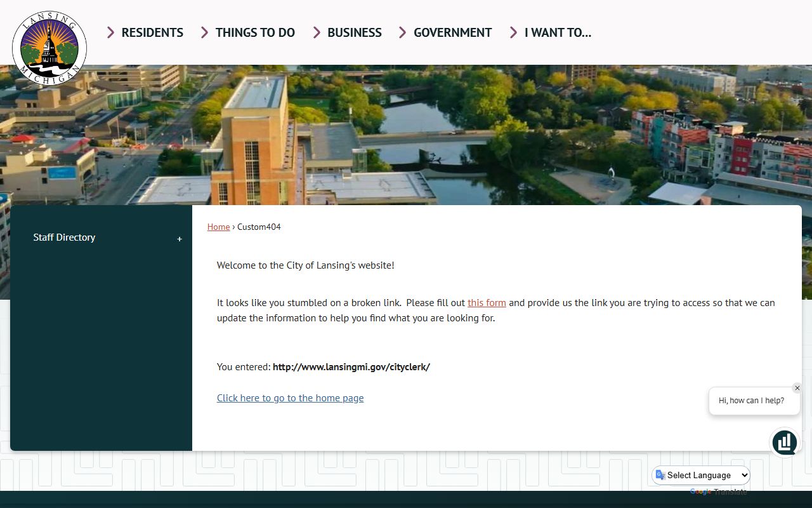Image resolution: width=812 pixels, height=508 pixels.
Task: Click the Custom404 breadcrumb text
Action: pos(259,227)
